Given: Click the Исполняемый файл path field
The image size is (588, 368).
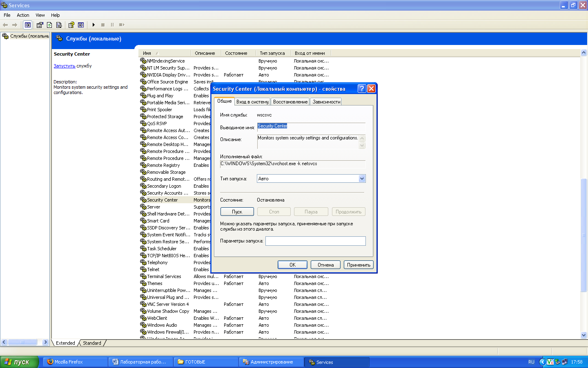Looking at the screenshot, I should click(293, 164).
